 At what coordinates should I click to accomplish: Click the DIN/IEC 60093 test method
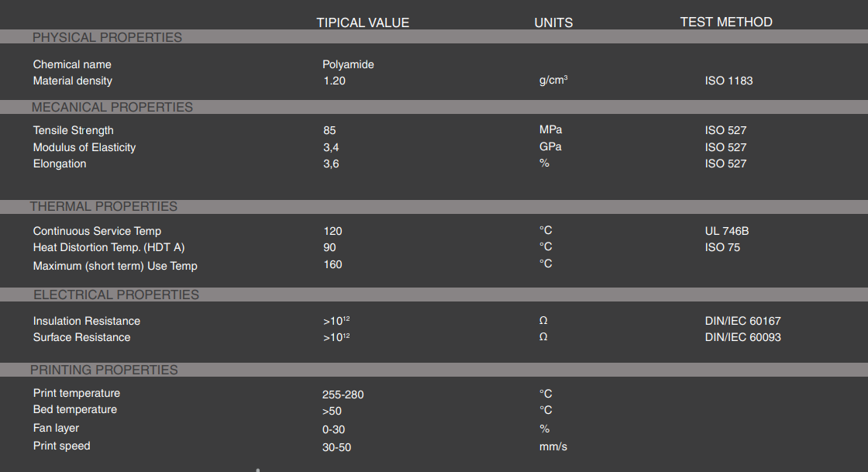tap(742, 337)
